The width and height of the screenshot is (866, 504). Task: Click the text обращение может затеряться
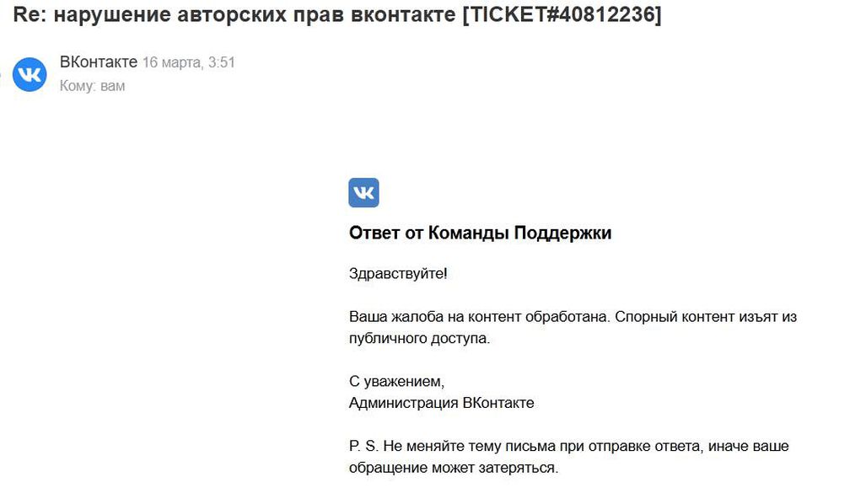[x=454, y=468]
